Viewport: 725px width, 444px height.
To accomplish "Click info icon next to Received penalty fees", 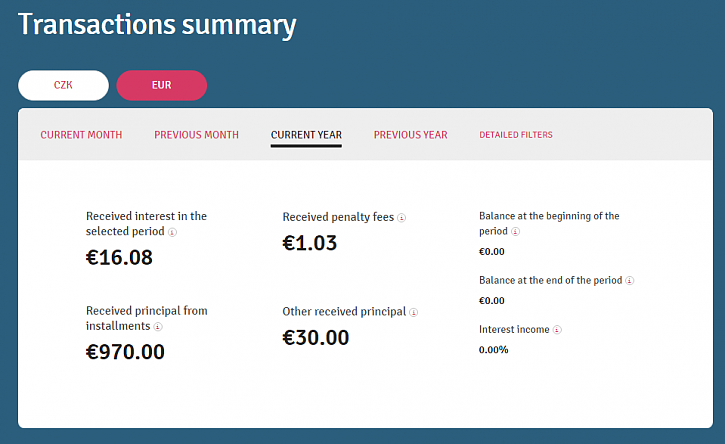I will (x=401, y=218).
